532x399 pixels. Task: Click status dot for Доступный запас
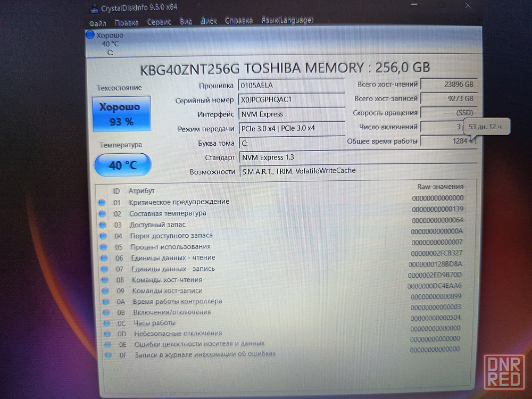pos(103,225)
